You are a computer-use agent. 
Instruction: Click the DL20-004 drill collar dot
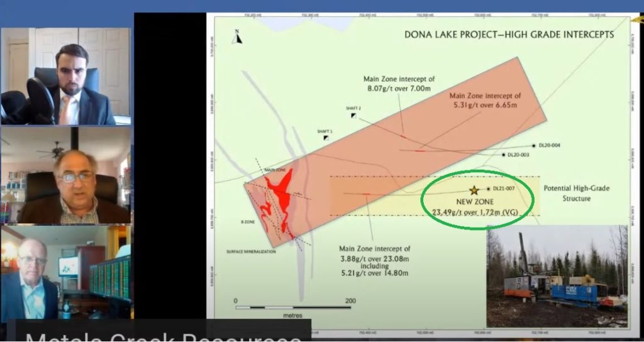[x=534, y=145]
